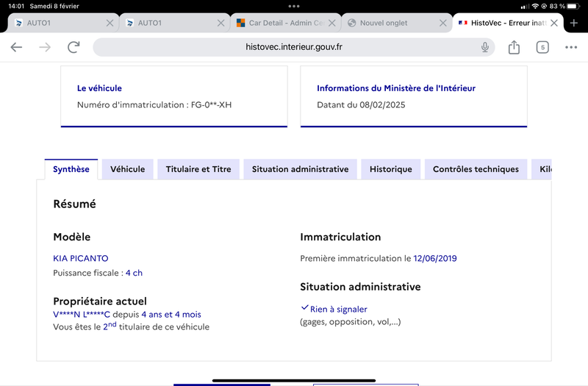Open the Titulaire et Titre tab
588x386 pixels.
[198, 169]
